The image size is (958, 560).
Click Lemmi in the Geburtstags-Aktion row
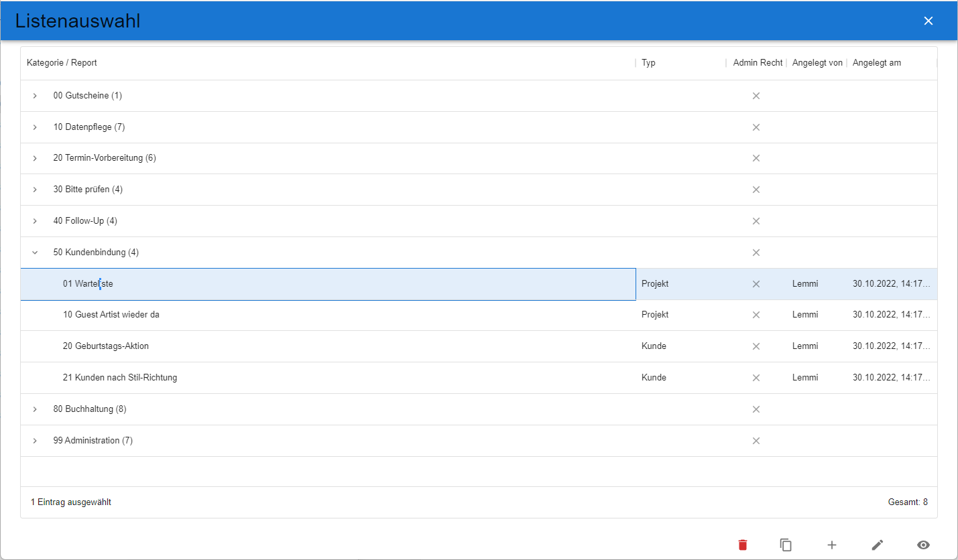coord(805,346)
